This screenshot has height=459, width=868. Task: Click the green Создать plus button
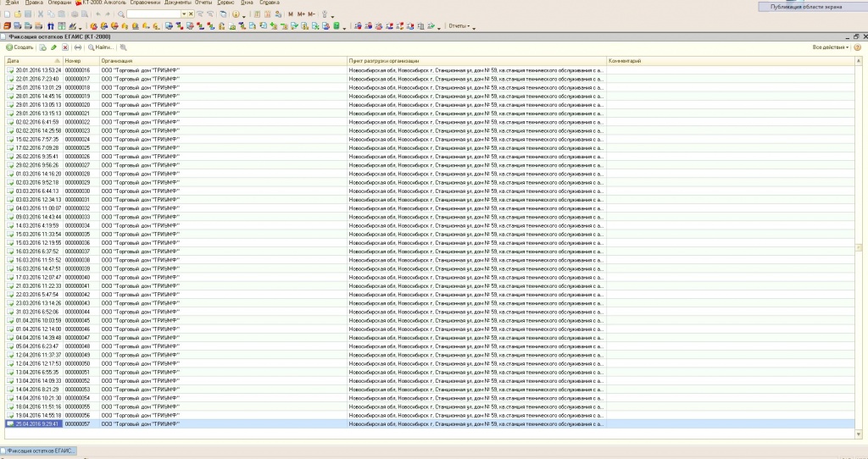[19, 47]
